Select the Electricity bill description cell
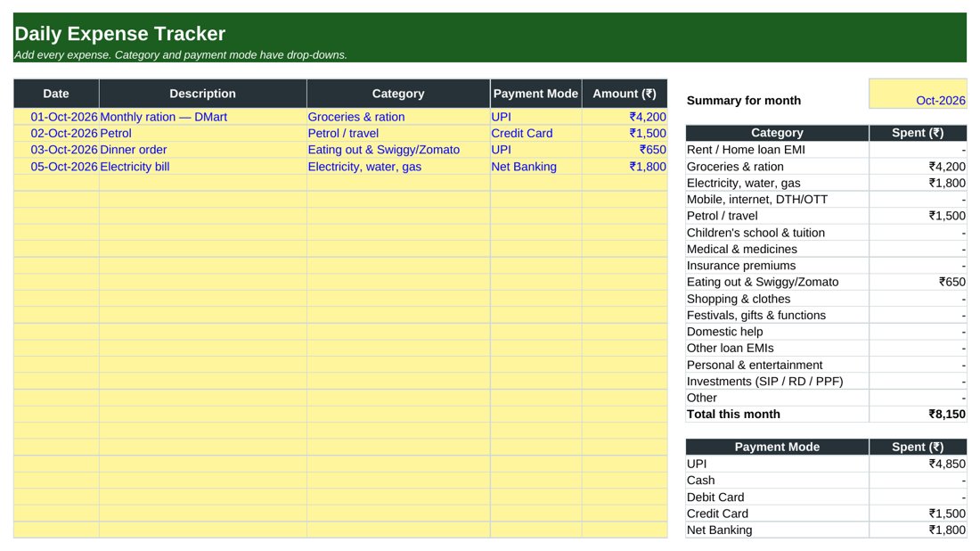The image size is (980, 551). point(202,167)
